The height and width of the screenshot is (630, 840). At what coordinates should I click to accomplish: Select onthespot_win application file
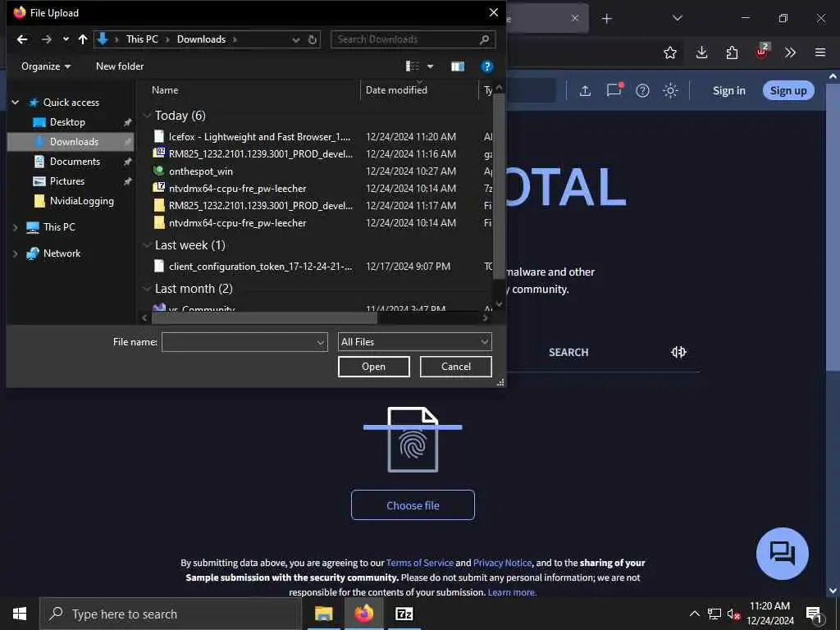201,171
